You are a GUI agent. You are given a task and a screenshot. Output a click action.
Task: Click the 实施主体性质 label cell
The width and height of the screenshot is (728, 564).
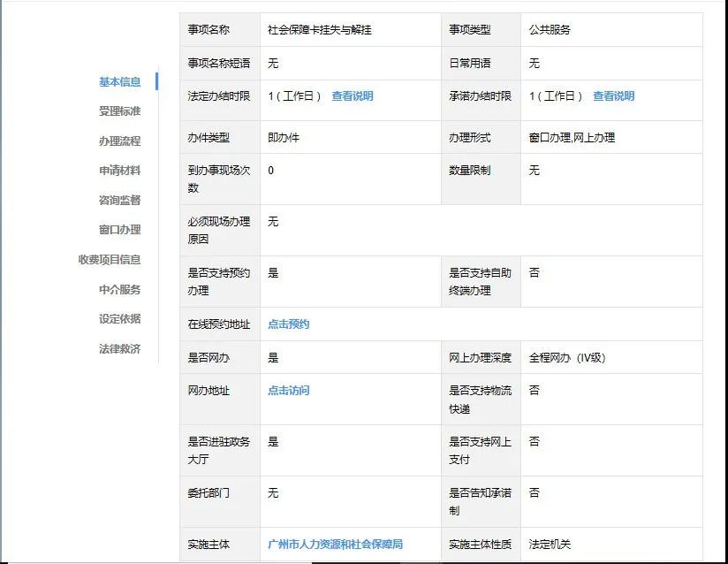(x=481, y=544)
